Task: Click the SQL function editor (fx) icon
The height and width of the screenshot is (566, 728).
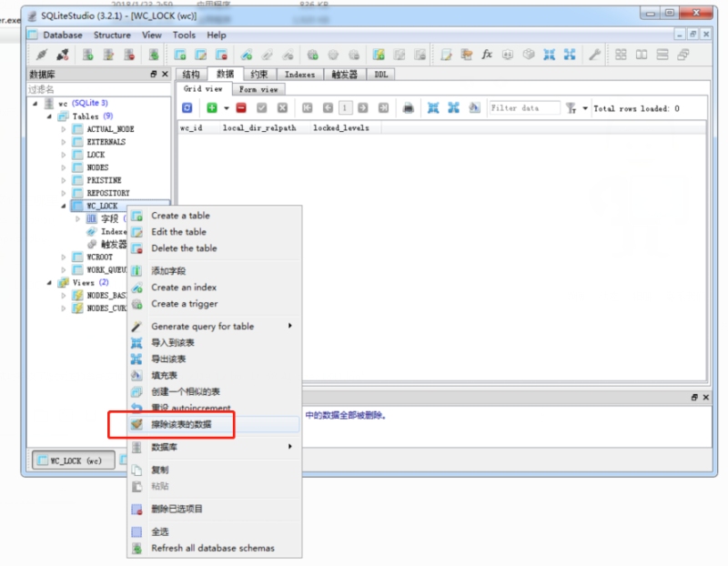Action: click(487, 55)
